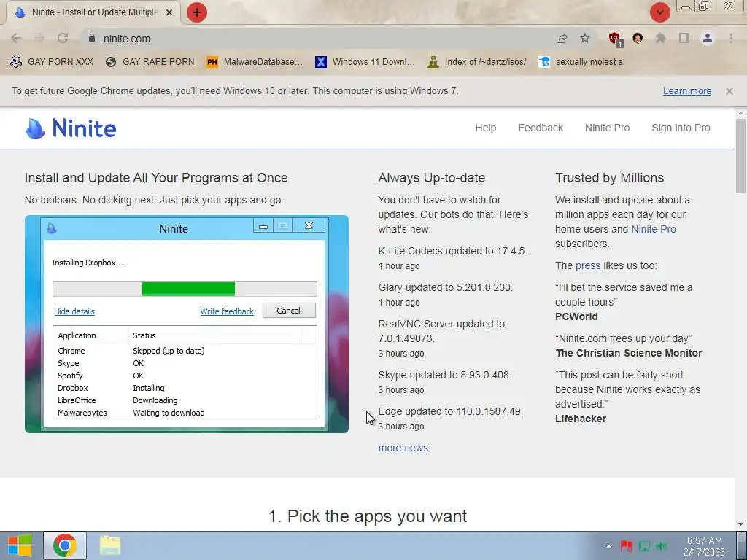Open the tab search dropdown chevron

(659, 12)
